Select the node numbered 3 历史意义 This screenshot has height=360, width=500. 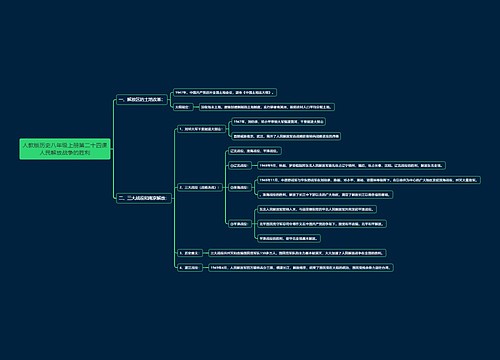click(x=189, y=253)
